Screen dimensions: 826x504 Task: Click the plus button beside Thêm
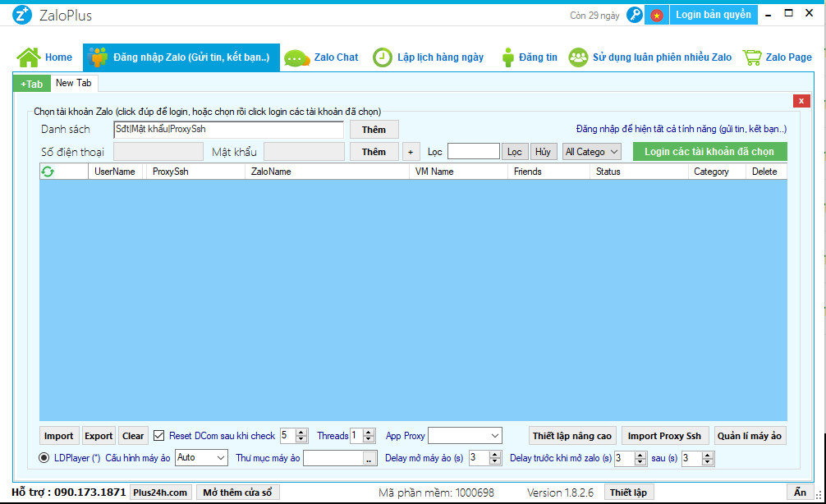(x=411, y=152)
